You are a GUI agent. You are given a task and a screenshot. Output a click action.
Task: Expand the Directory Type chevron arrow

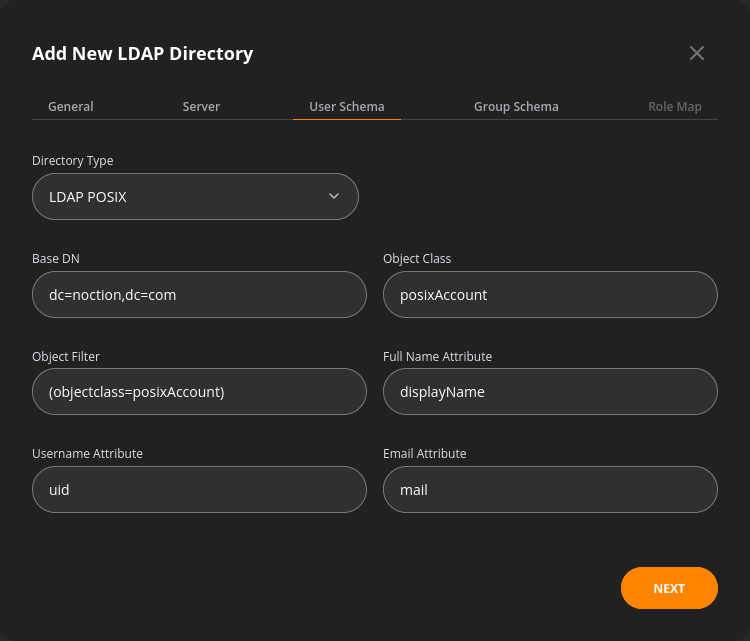(x=334, y=196)
